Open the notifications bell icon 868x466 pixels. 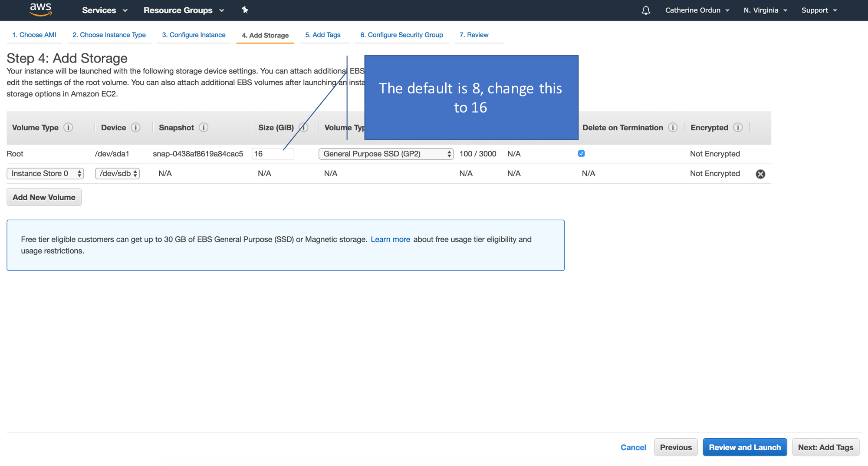click(646, 10)
